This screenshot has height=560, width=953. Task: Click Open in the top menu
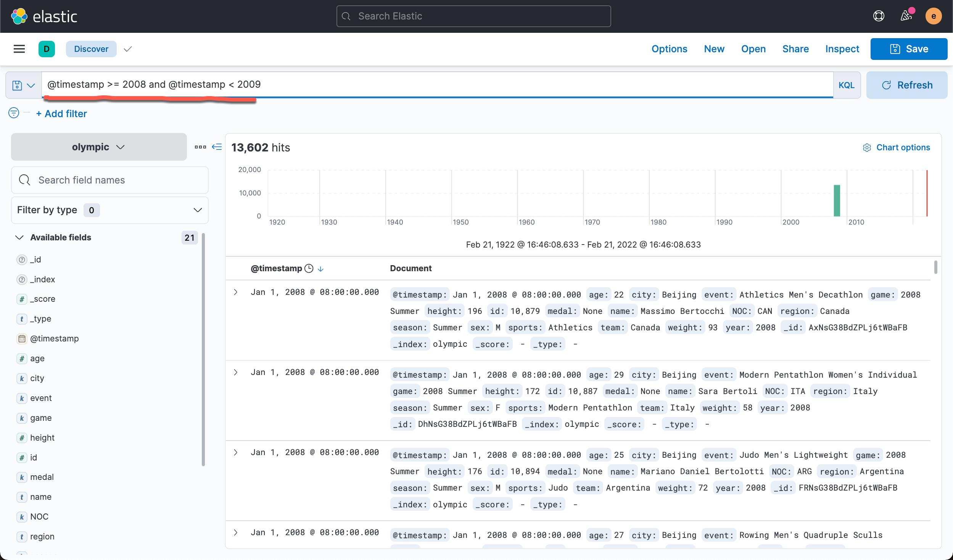pyautogui.click(x=753, y=49)
